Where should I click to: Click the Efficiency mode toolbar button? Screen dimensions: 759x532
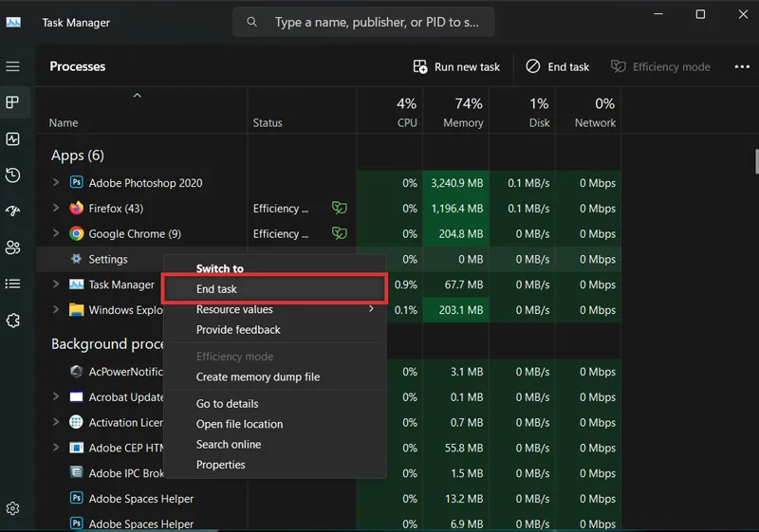pyautogui.click(x=660, y=66)
